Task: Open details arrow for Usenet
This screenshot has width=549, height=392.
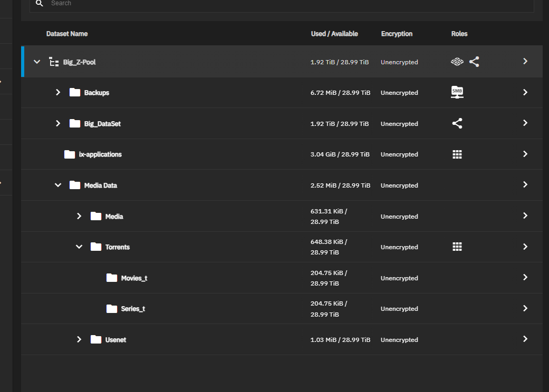Action: click(x=525, y=339)
